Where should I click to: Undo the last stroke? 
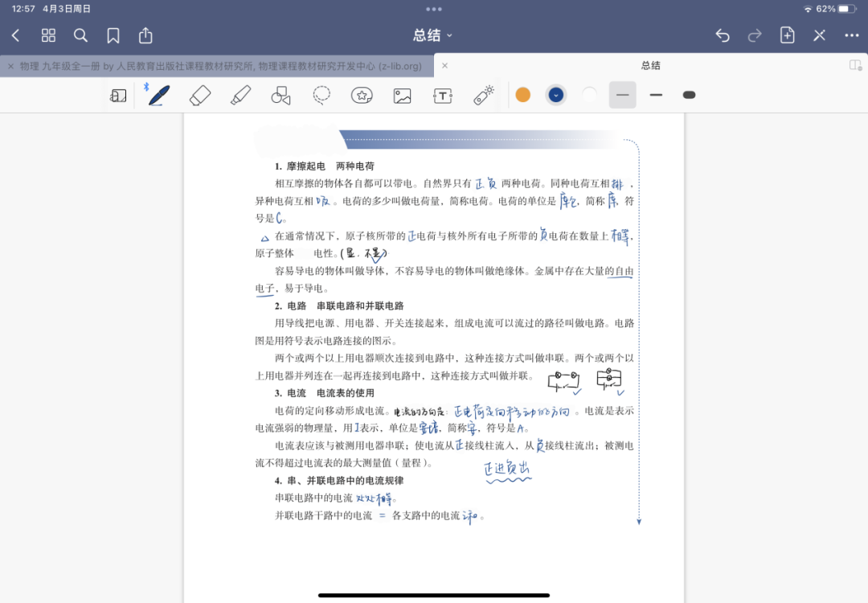[723, 35]
